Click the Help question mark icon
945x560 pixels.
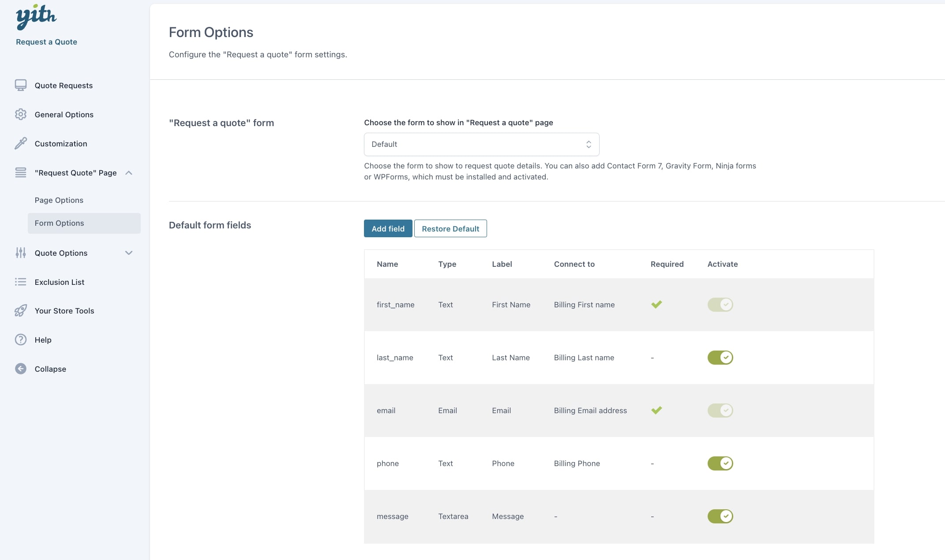click(21, 340)
